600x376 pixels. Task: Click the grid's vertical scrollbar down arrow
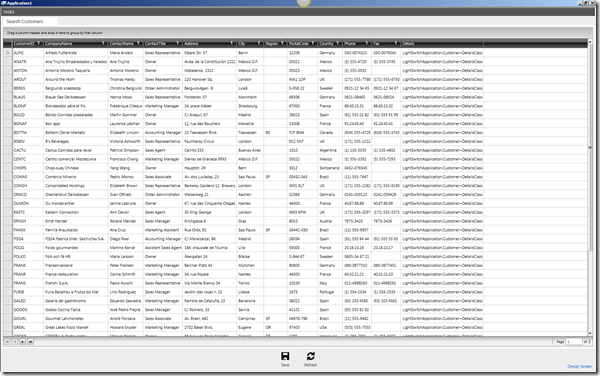tap(590, 333)
